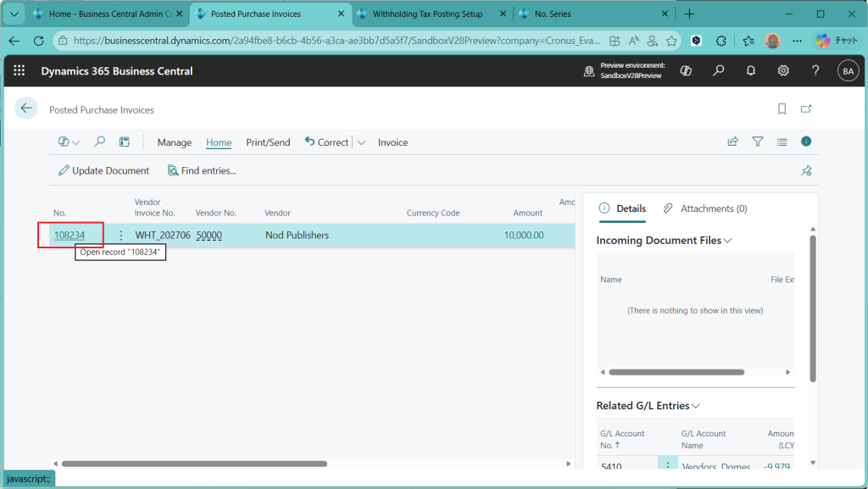Click the notifications bell icon

point(750,71)
